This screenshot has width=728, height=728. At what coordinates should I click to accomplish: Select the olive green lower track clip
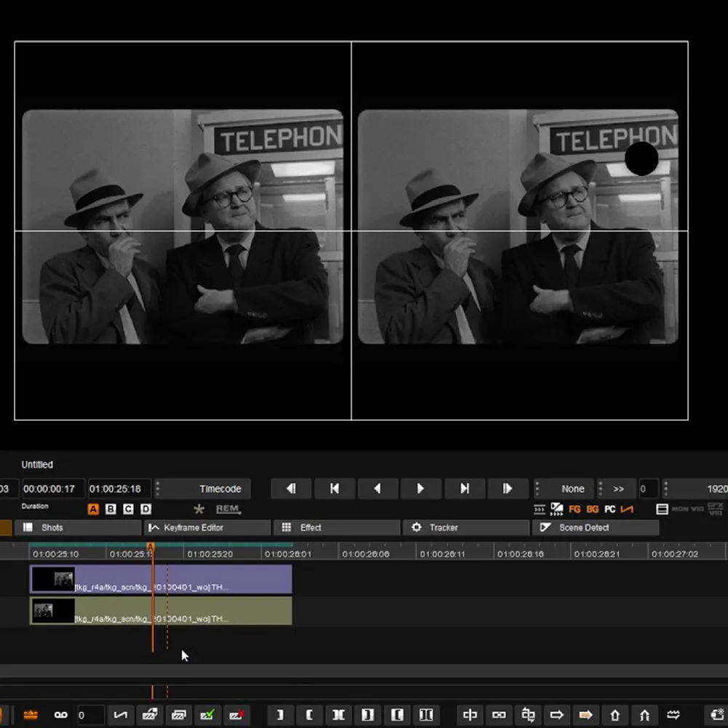pyautogui.click(x=161, y=611)
